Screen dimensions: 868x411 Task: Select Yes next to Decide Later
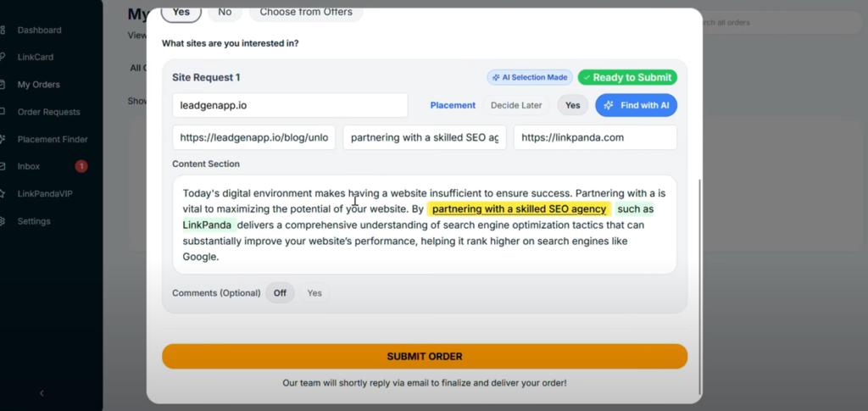click(x=573, y=105)
